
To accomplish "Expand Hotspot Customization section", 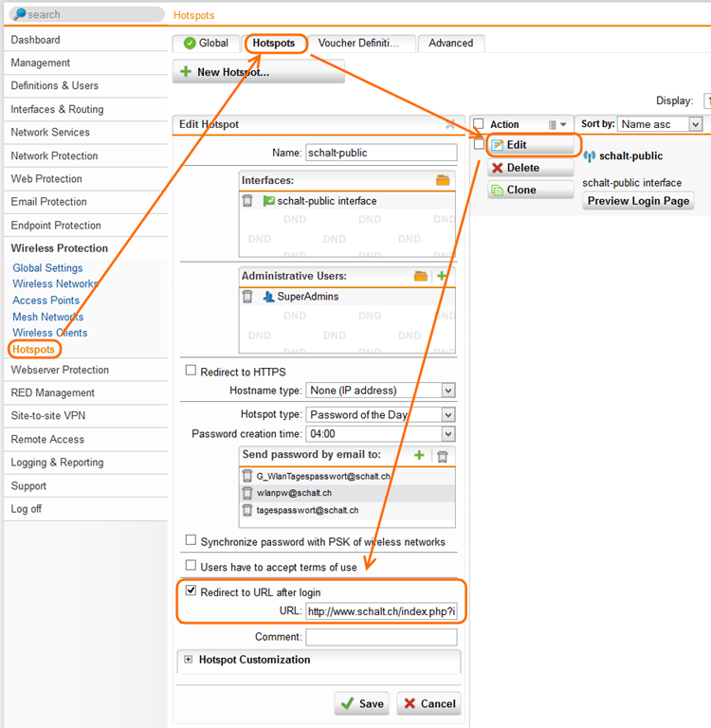I will click(x=189, y=660).
